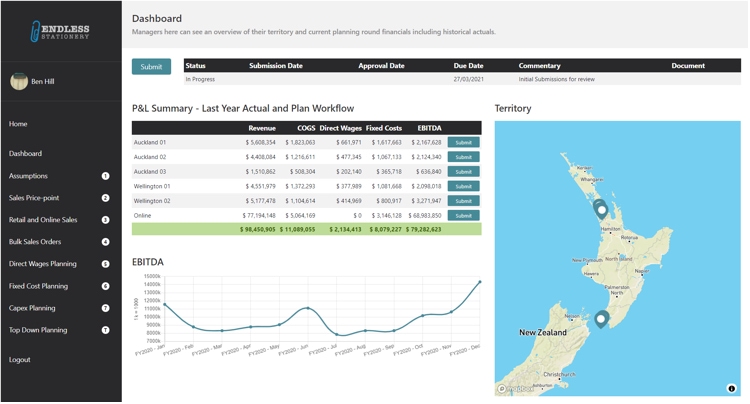Click Online revenue $ 77,194,148
750x404 pixels.
click(x=259, y=216)
